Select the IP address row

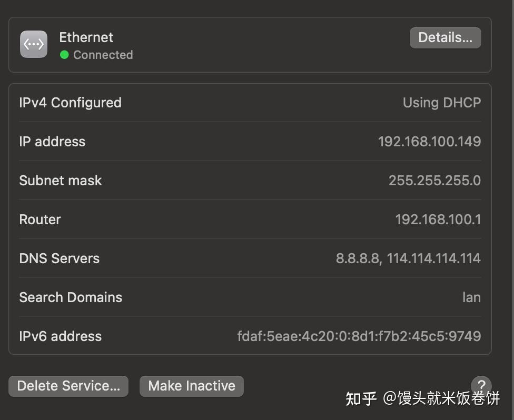pyautogui.click(x=250, y=141)
